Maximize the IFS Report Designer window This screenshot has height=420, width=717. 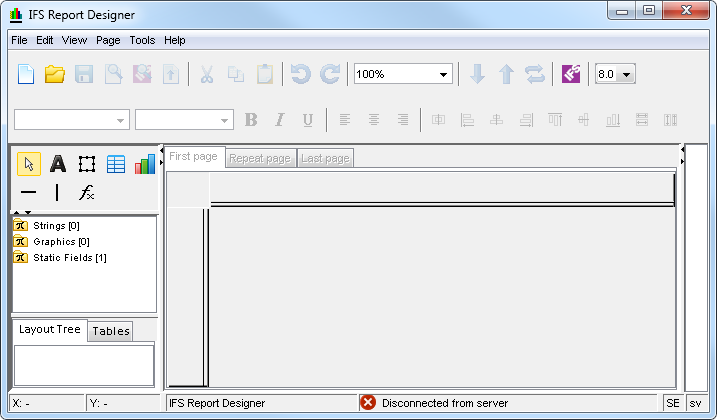[x=648, y=10]
